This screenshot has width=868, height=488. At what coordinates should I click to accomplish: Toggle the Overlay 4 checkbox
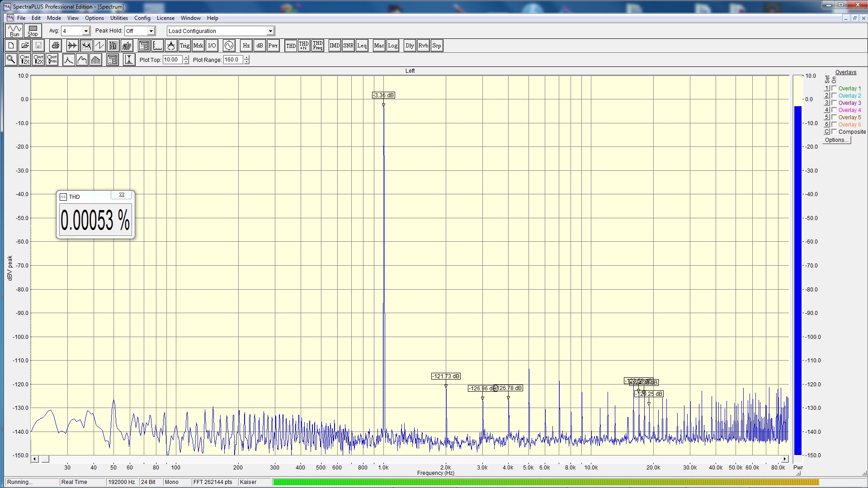coord(834,110)
